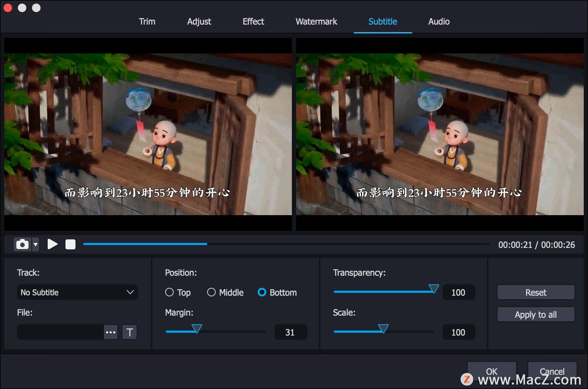Image resolution: width=588 pixels, height=389 pixels.
Task: Click the Scale value field
Action: coord(459,332)
